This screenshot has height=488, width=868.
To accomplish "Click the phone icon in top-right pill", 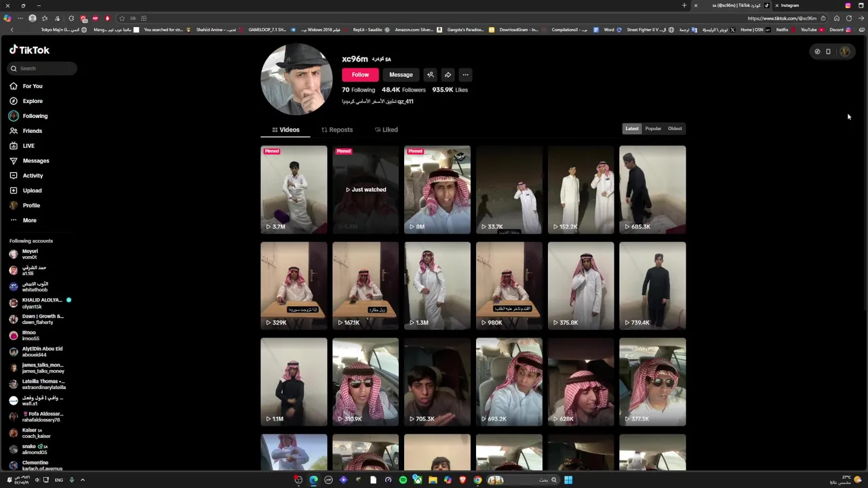I will tap(828, 52).
